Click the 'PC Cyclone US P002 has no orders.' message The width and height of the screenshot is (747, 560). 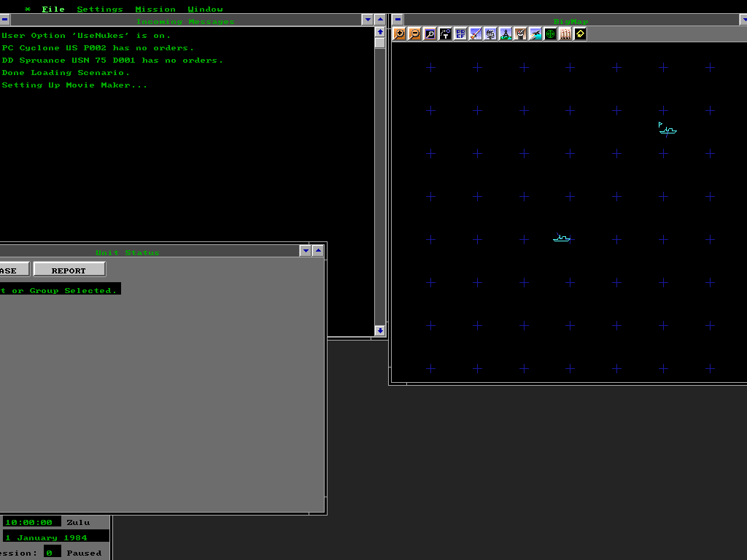tap(98, 47)
